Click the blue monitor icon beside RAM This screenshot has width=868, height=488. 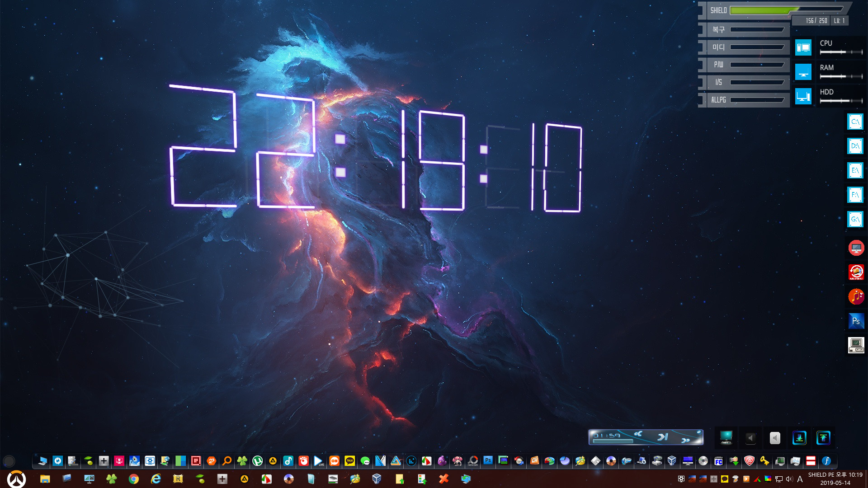tap(803, 72)
